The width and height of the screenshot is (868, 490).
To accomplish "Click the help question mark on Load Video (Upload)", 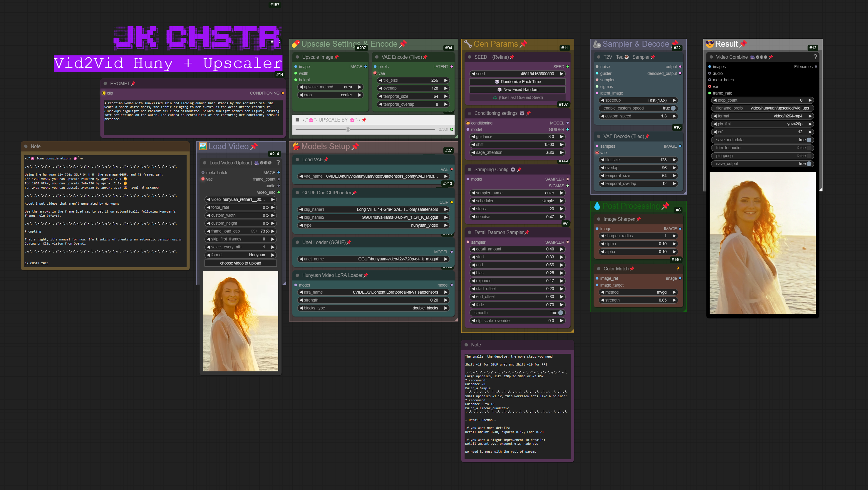I will [x=278, y=163].
